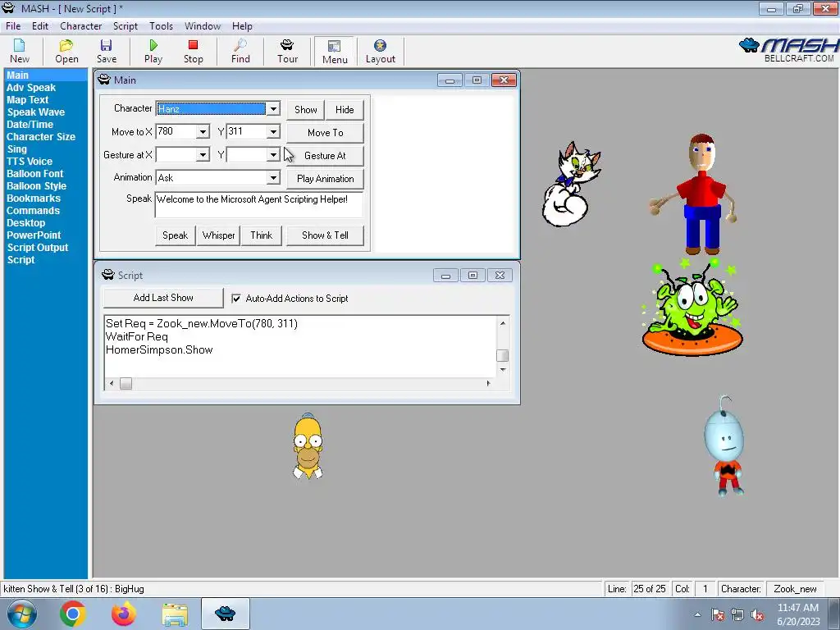Select TTS Voice in sidebar

click(x=30, y=162)
